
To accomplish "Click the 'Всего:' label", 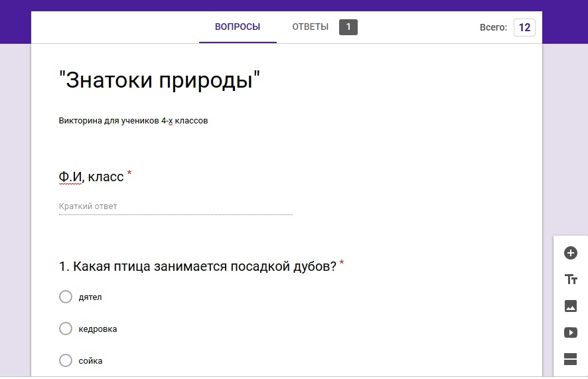I will [x=493, y=27].
